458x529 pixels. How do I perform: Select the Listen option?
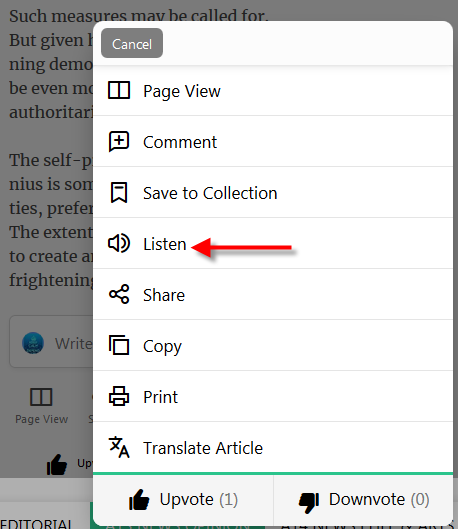click(273, 244)
